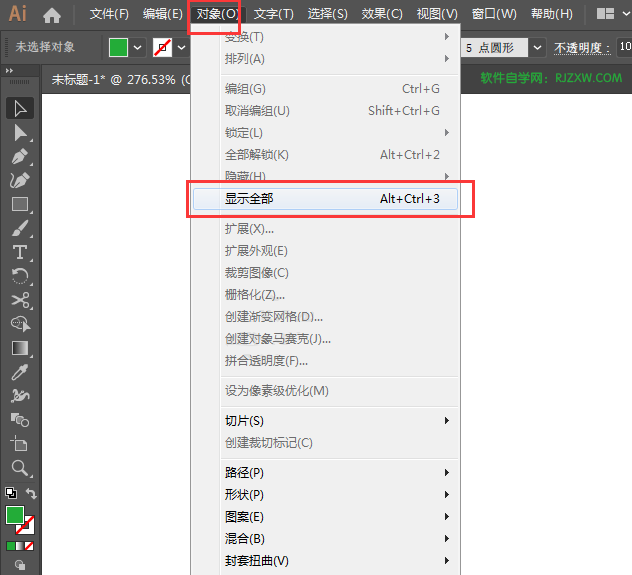This screenshot has height=575, width=632.
Task: Open the brush definition dropdown arrow
Action: pos(537,48)
